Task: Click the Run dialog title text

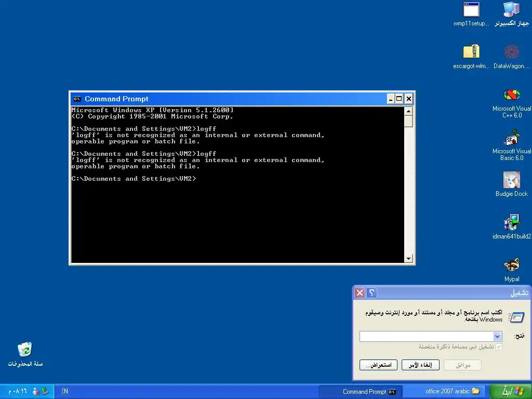Action: pyautogui.click(x=520, y=293)
